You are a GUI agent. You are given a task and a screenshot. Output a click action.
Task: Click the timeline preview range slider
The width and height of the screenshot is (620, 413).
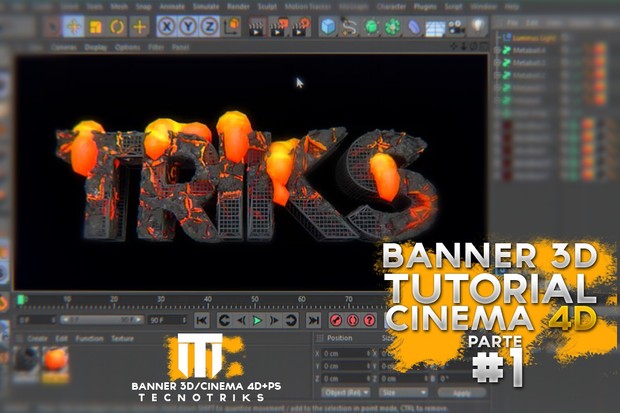point(102,320)
